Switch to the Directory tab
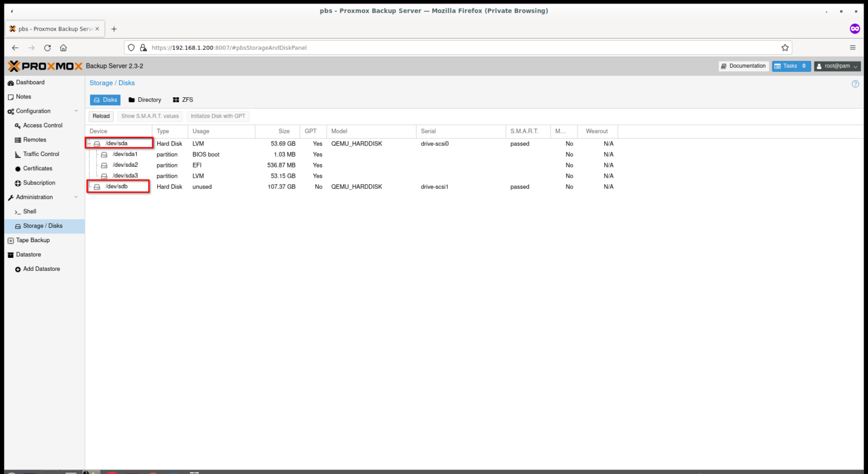This screenshot has width=868, height=474. coord(145,100)
